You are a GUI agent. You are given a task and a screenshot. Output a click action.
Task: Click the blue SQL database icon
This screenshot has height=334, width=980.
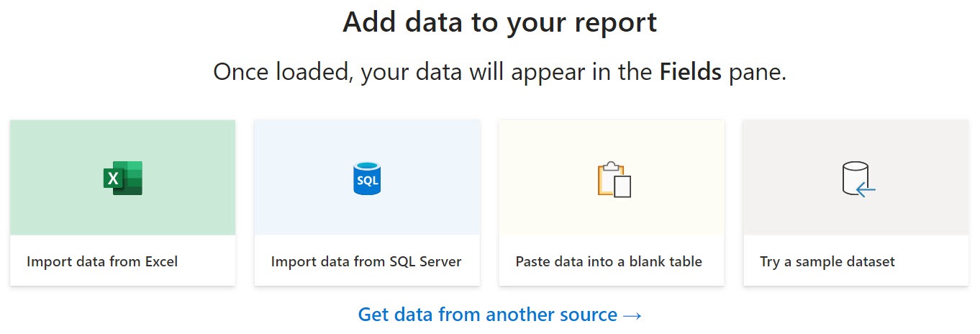pos(367,178)
